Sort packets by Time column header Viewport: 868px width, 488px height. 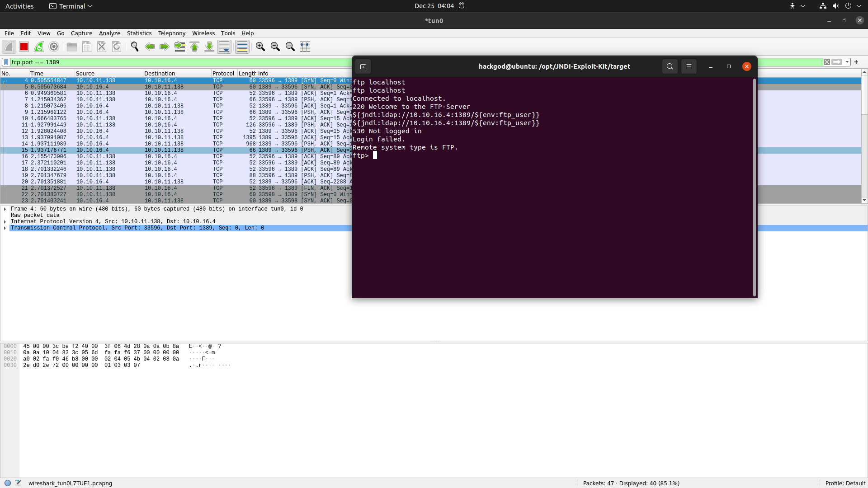pyautogui.click(x=52, y=73)
